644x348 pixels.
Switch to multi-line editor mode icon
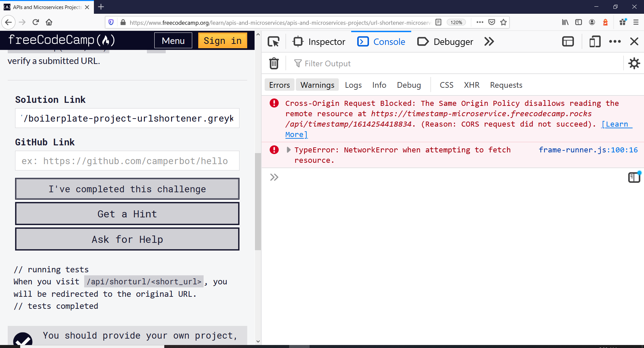(634, 177)
